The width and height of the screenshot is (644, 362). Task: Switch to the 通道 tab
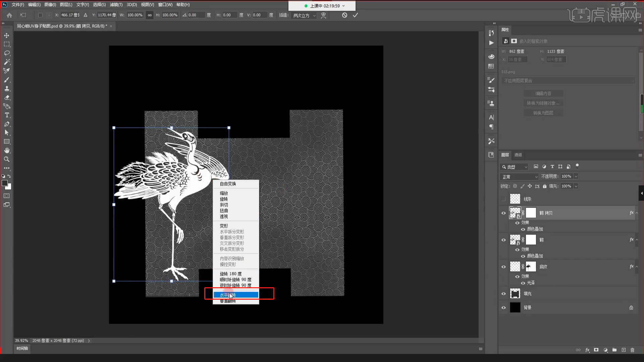tap(518, 155)
